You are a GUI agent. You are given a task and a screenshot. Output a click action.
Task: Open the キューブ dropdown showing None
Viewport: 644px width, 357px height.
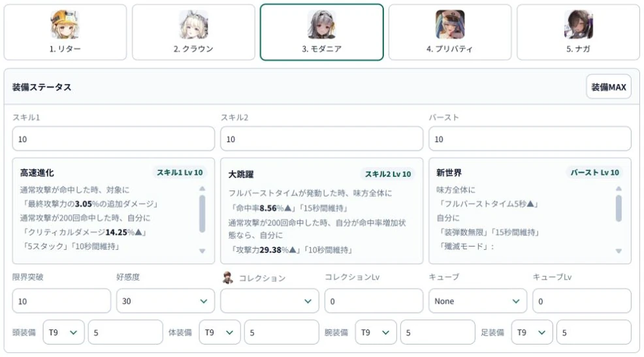(477, 301)
